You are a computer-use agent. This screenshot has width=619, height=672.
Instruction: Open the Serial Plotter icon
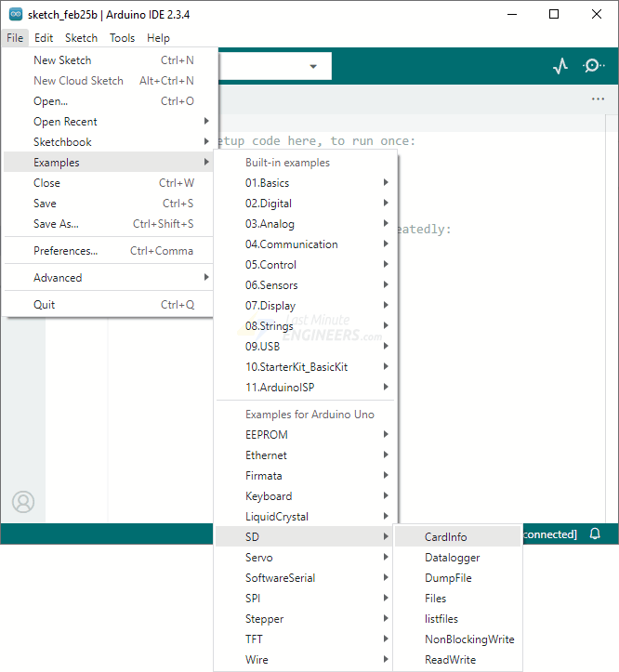(560, 66)
